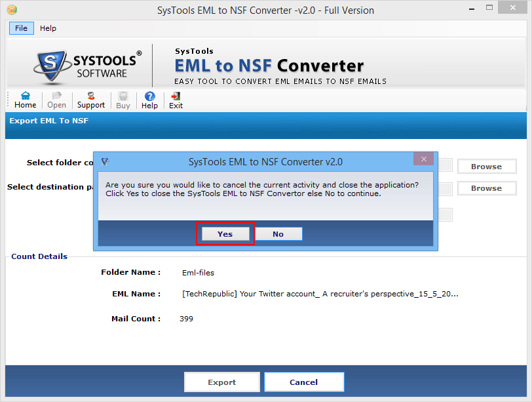The width and height of the screenshot is (532, 402).
Task: Click the Eml-files folder name value
Action: 198,273
